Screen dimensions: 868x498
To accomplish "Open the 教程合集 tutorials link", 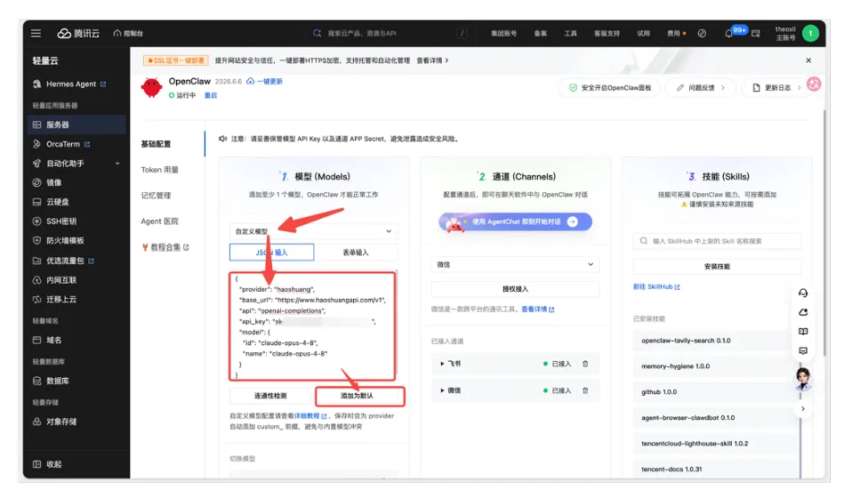I will pyautogui.click(x=165, y=247).
